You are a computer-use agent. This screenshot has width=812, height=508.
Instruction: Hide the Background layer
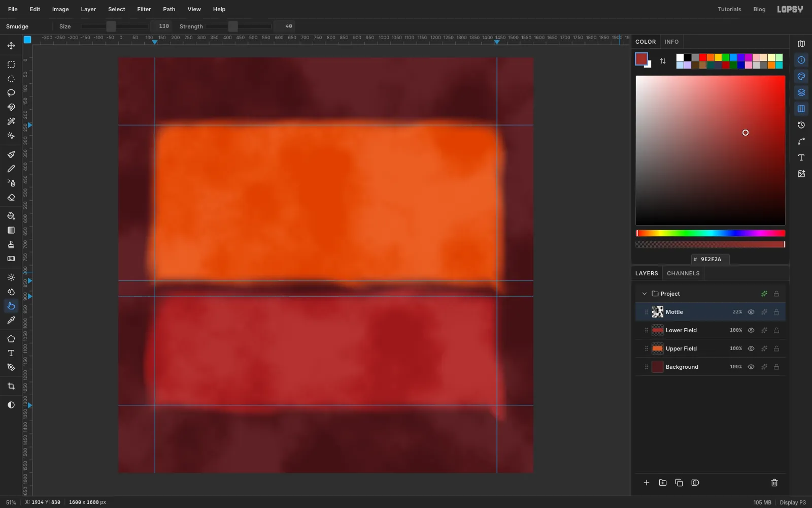click(x=751, y=367)
